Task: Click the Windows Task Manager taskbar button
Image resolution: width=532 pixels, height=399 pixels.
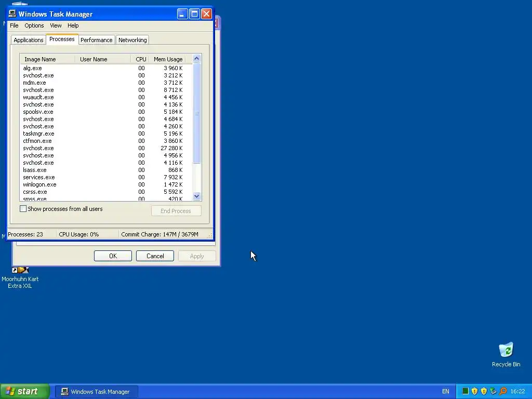Action: coord(96,392)
